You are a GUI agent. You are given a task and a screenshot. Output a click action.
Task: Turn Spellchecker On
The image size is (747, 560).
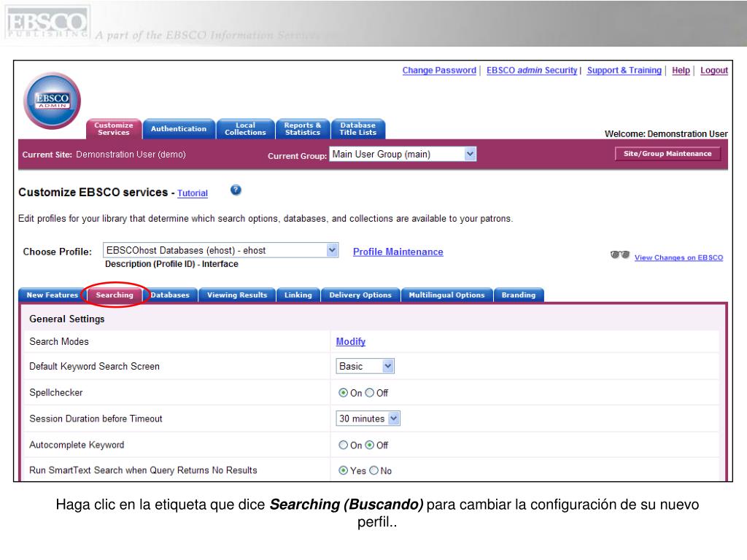(343, 393)
